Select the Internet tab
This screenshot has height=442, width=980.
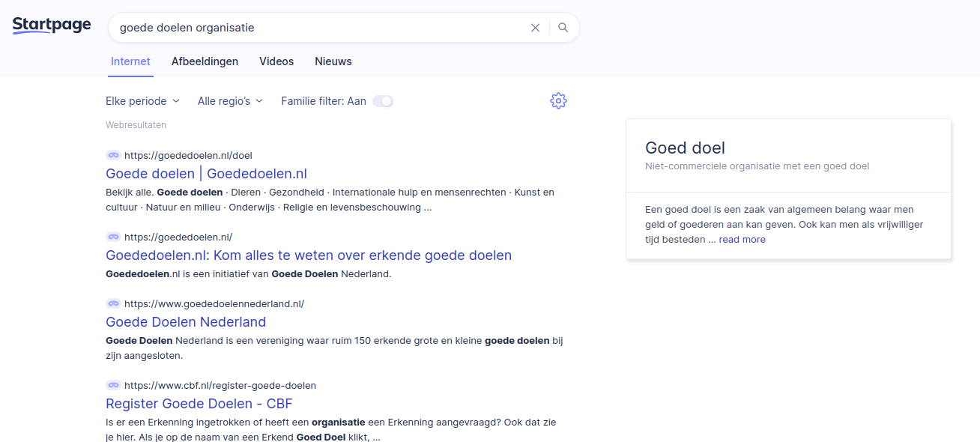[130, 61]
